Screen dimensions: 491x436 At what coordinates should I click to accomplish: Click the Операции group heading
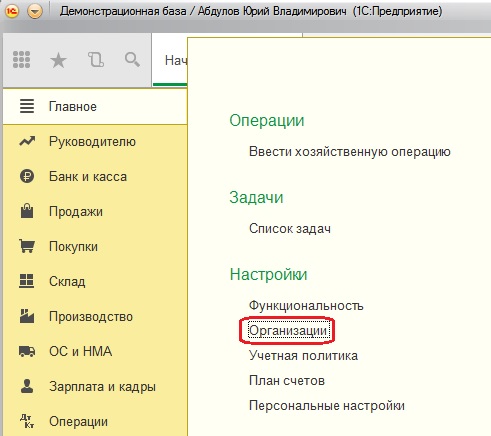click(267, 120)
